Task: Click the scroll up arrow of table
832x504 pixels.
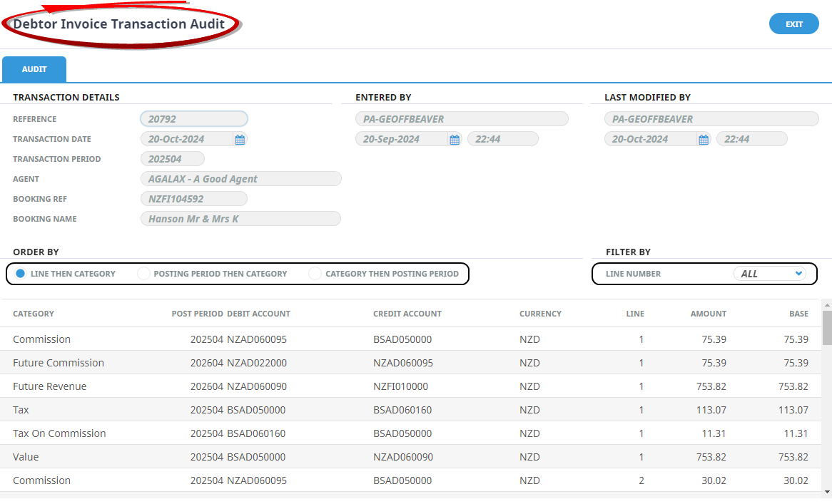Action: (x=826, y=304)
